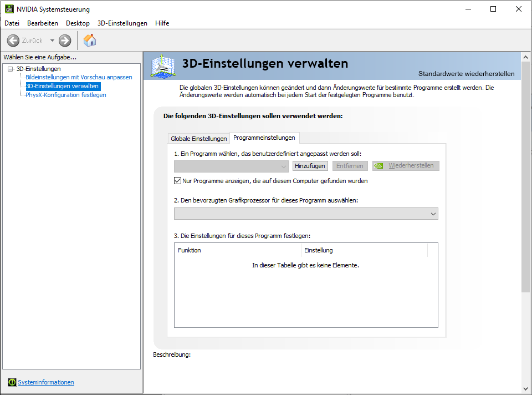Click the Beschreibung label

(172, 355)
